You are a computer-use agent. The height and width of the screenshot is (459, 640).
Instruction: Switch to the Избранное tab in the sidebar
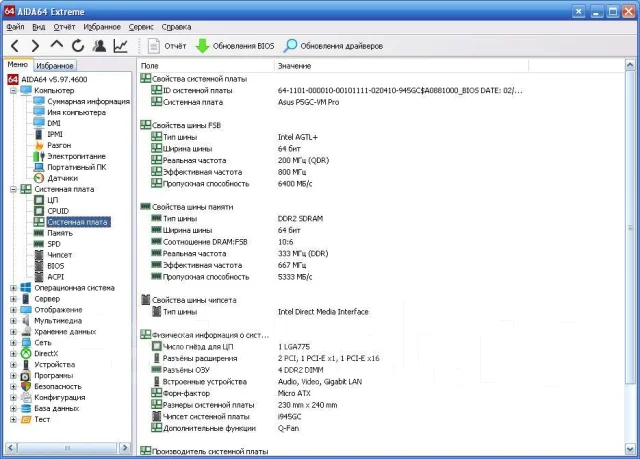click(x=55, y=65)
